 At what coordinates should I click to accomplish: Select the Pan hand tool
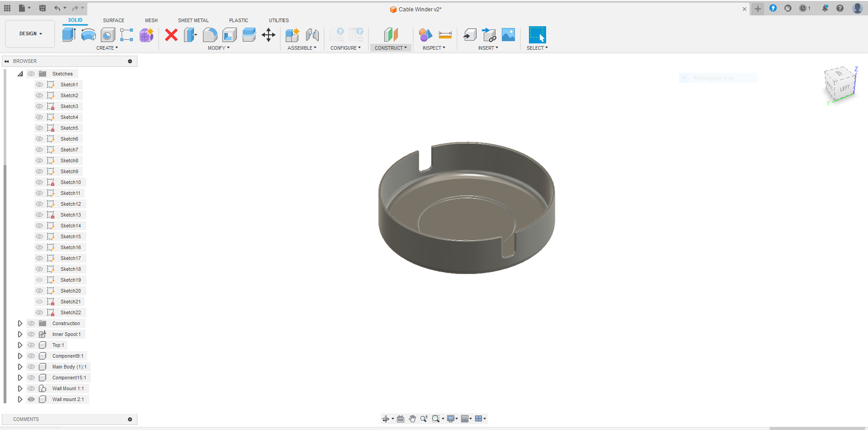[412, 419]
